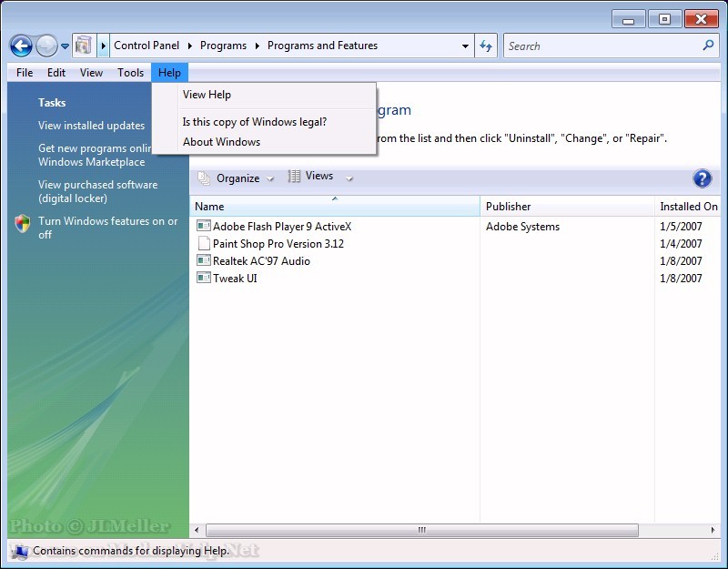Select the Realtek AC'97 Audio entry
Screen dimensions: 728x569
261,260
